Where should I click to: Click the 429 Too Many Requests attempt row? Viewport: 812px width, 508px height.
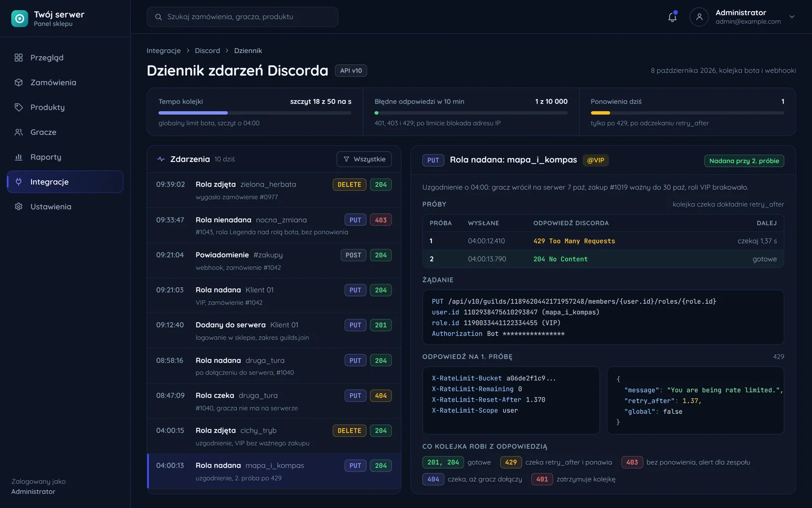(x=603, y=241)
